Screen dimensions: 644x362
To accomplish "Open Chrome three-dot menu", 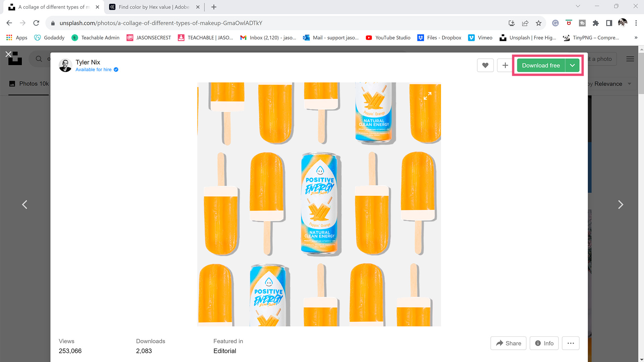I will (636, 23).
